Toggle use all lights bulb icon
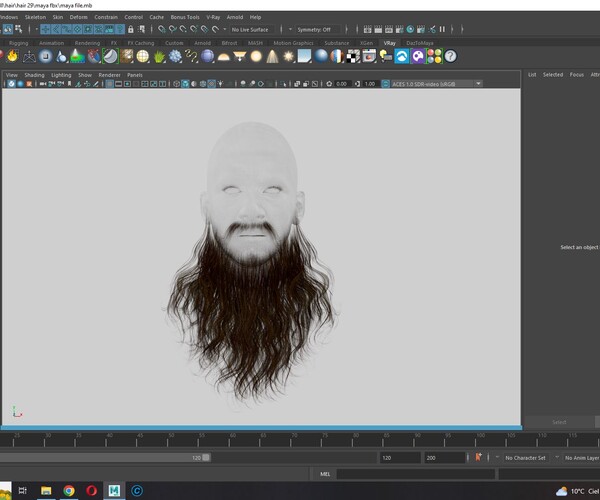 point(221,84)
